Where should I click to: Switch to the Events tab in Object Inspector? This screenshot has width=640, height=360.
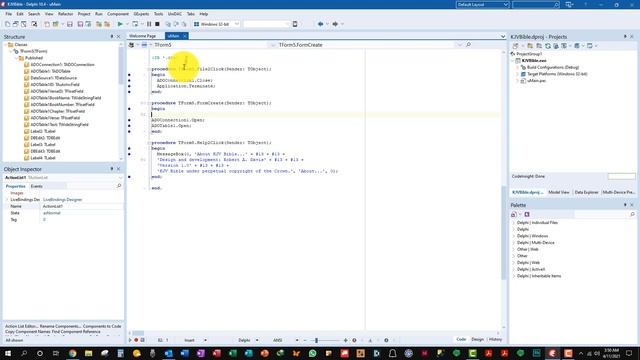(36, 186)
